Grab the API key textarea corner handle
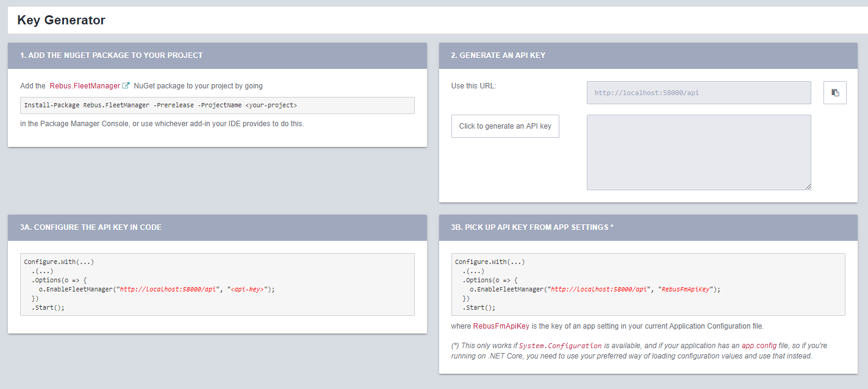 (x=808, y=187)
